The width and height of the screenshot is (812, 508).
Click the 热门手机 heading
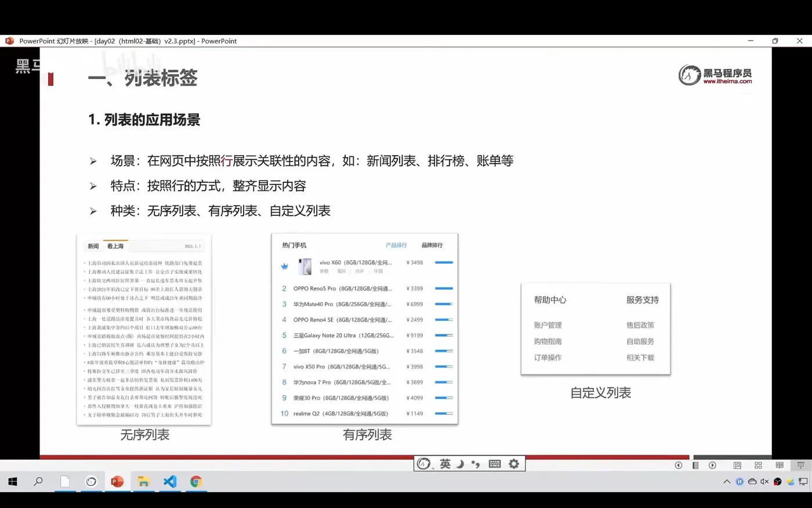[x=294, y=245]
